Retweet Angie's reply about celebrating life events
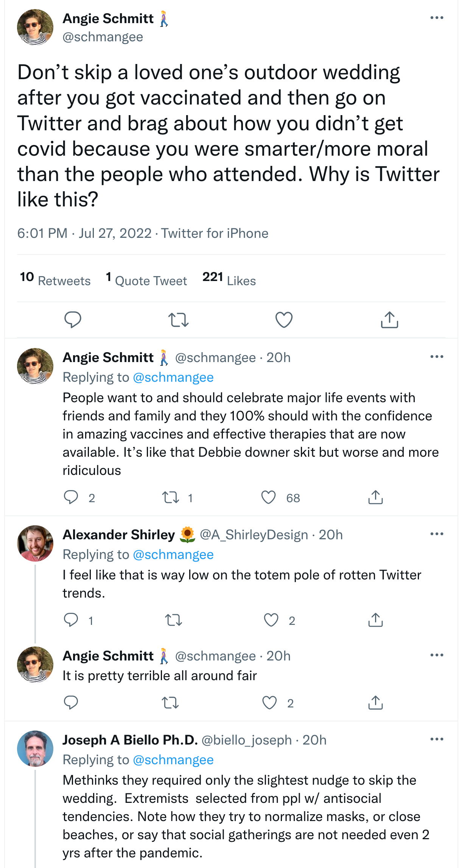Screen dimensions: 467x868 click(x=171, y=497)
